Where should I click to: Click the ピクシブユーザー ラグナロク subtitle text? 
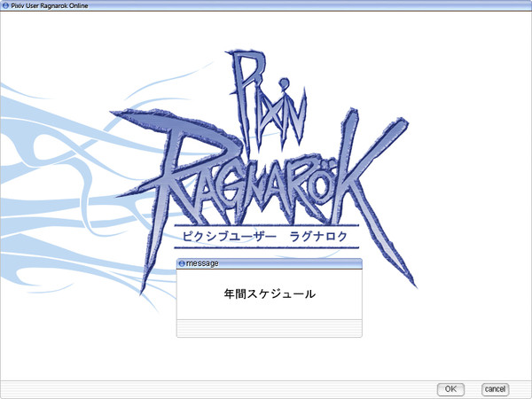click(x=265, y=237)
